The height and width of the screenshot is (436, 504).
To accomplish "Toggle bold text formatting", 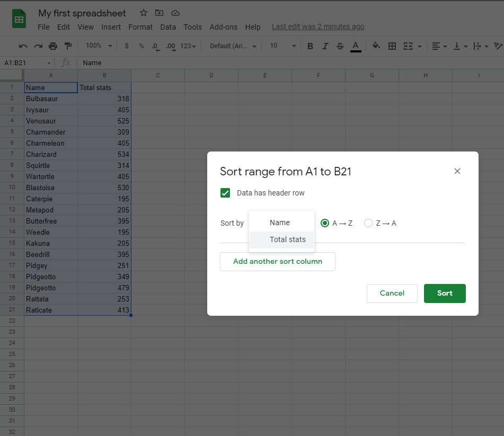I will [x=311, y=46].
